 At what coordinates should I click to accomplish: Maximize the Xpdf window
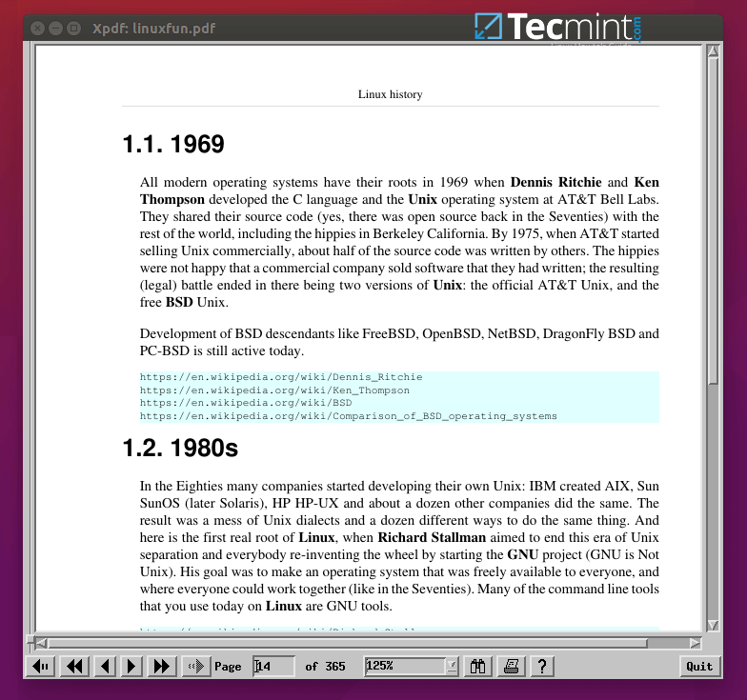point(74,29)
